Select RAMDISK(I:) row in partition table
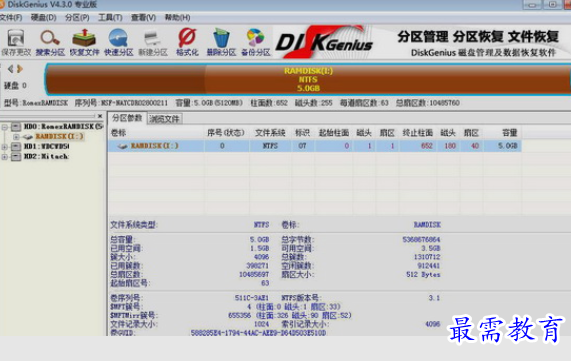The image size is (571, 361). (315, 146)
